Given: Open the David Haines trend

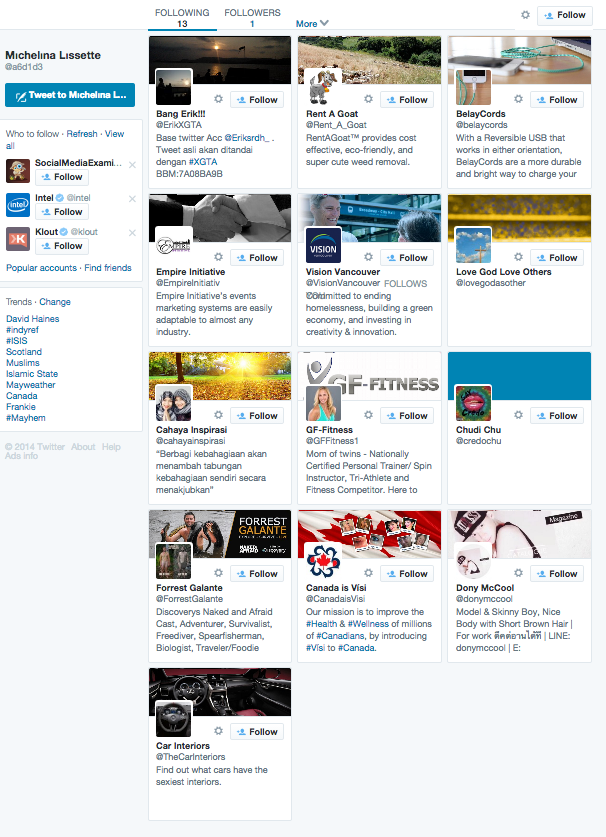Looking at the screenshot, I should [x=33, y=319].
